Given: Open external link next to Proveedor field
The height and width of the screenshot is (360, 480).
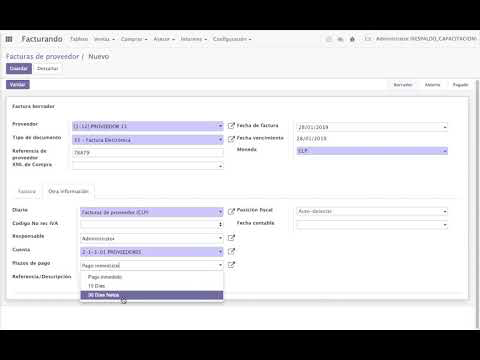Looking at the screenshot, I should point(231,126).
